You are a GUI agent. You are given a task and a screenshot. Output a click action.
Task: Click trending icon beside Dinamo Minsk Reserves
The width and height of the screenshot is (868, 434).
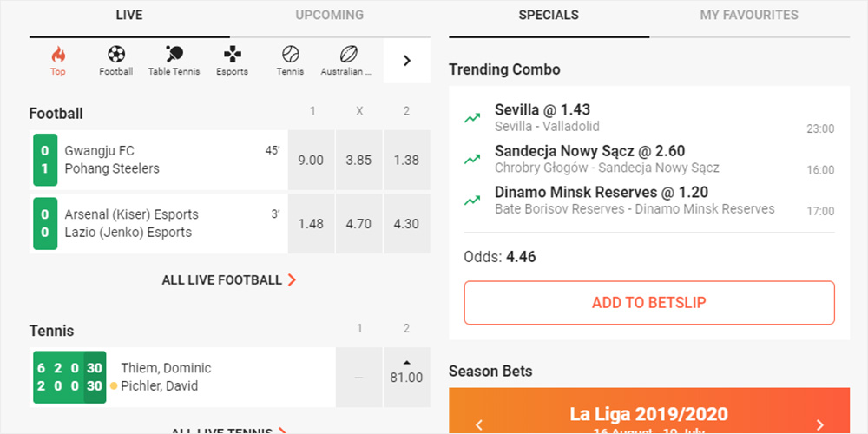coord(472,201)
